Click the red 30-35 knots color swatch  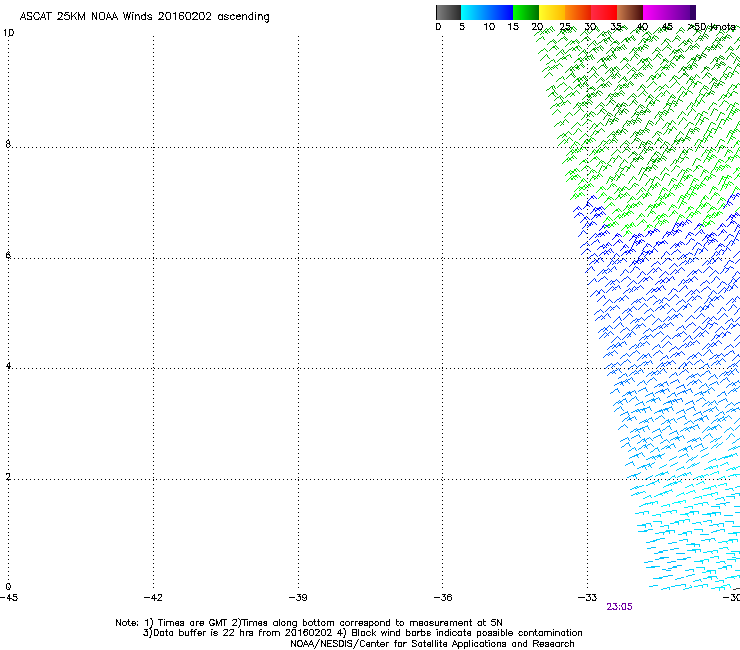pyautogui.click(x=604, y=12)
